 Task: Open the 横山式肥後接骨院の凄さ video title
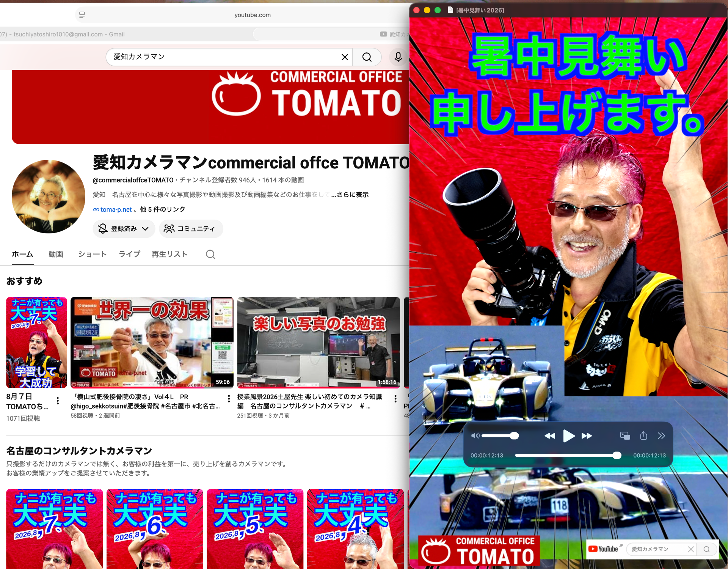click(145, 401)
